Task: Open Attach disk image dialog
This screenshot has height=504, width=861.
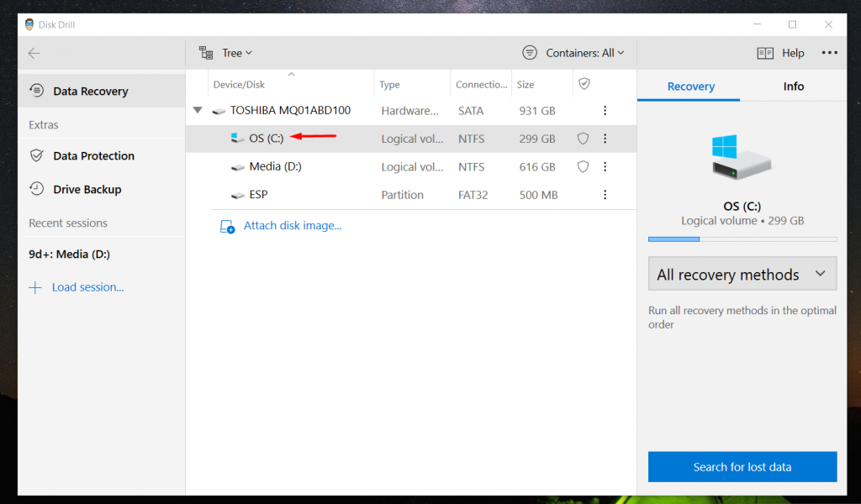Action: coord(290,225)
